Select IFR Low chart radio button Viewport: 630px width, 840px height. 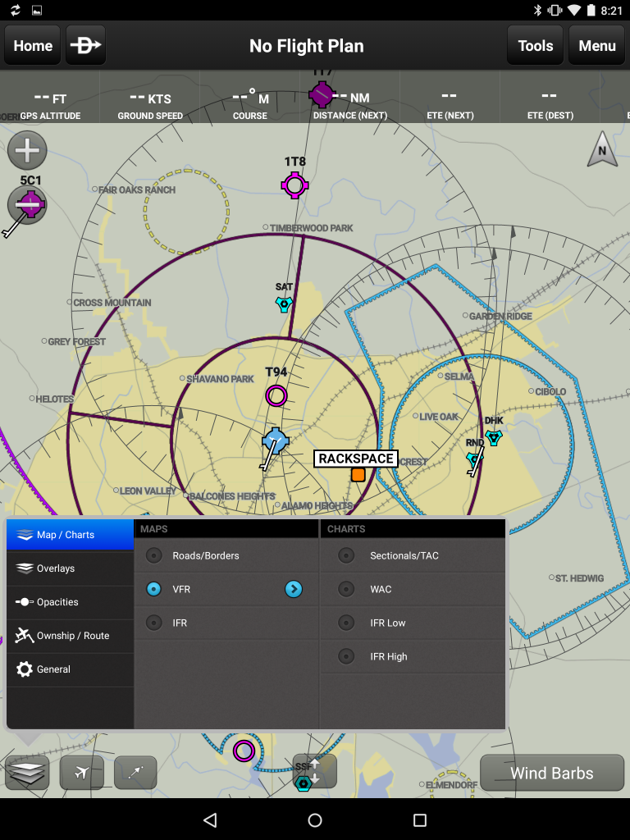coord(346,623)
